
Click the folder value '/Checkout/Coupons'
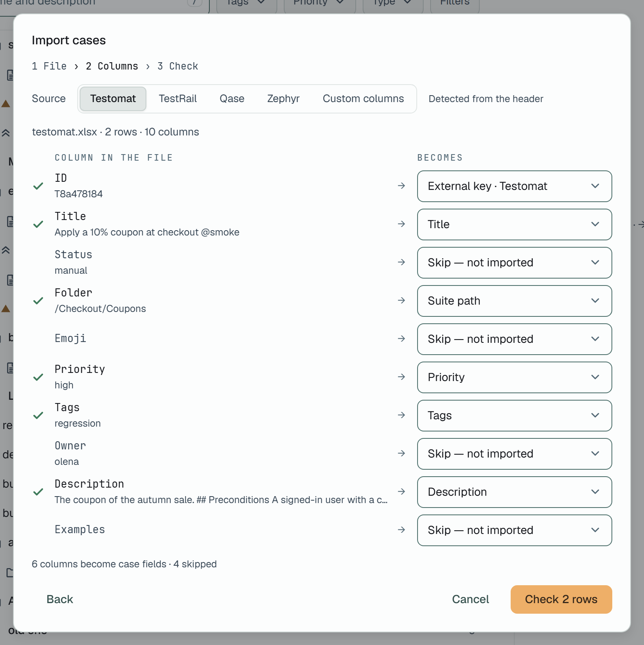pyautogui.click(x=100, y=309)
